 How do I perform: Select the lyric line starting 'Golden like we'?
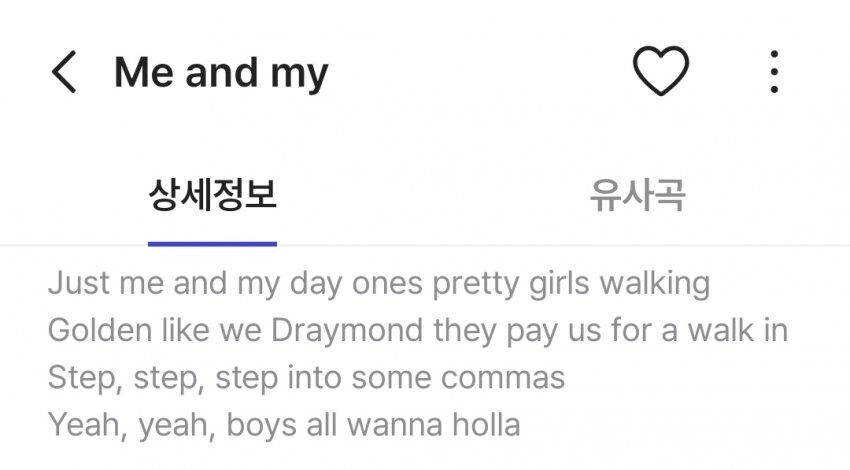[x=417, y=330]
